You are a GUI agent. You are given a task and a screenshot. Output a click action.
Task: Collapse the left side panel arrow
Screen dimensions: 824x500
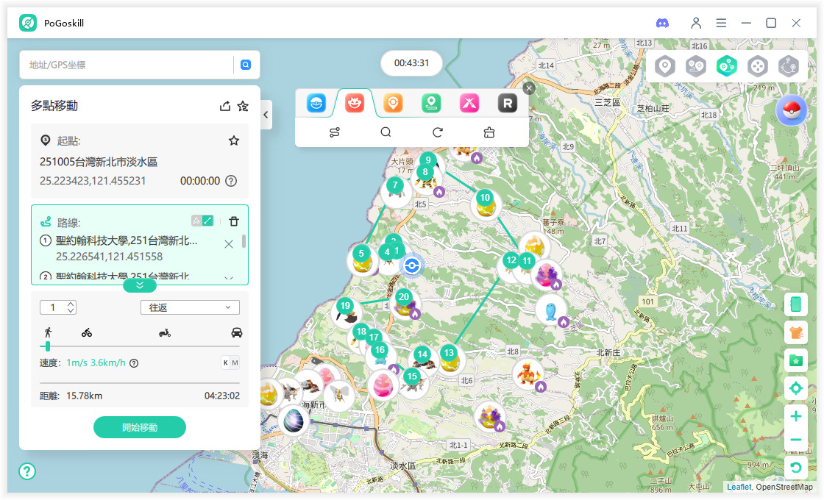[x=267, y=115]
